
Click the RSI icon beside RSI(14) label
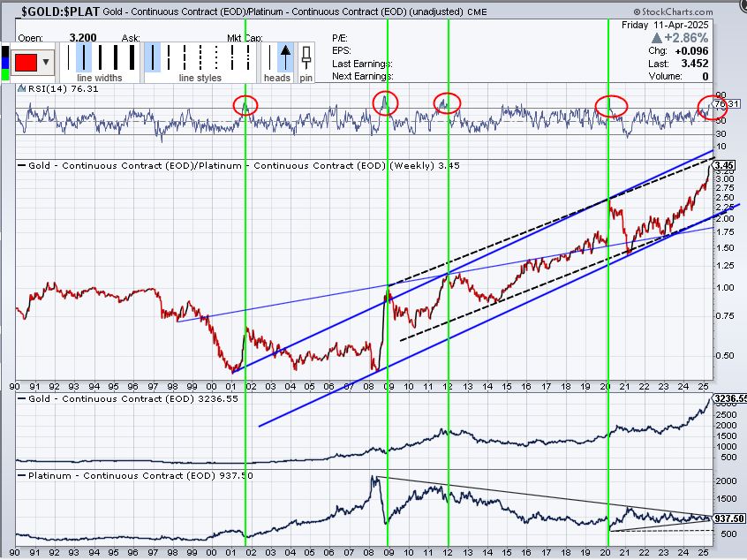point(21,88)
